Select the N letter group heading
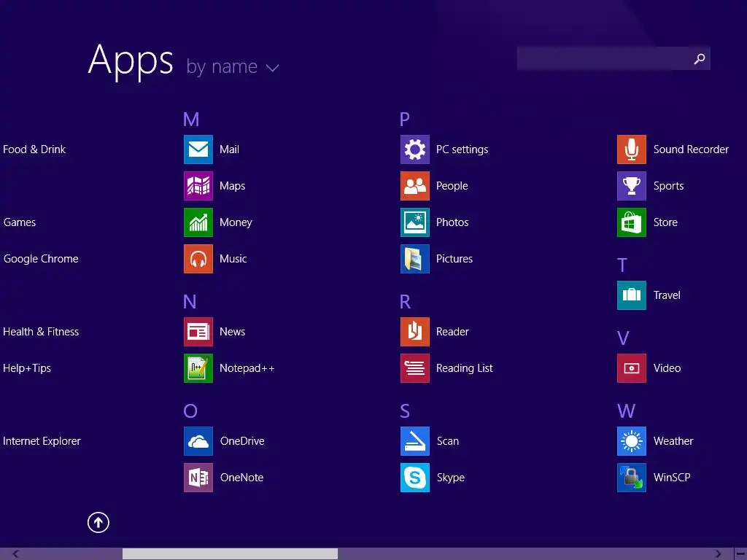747x560 pixels. (x=190, y=302)
